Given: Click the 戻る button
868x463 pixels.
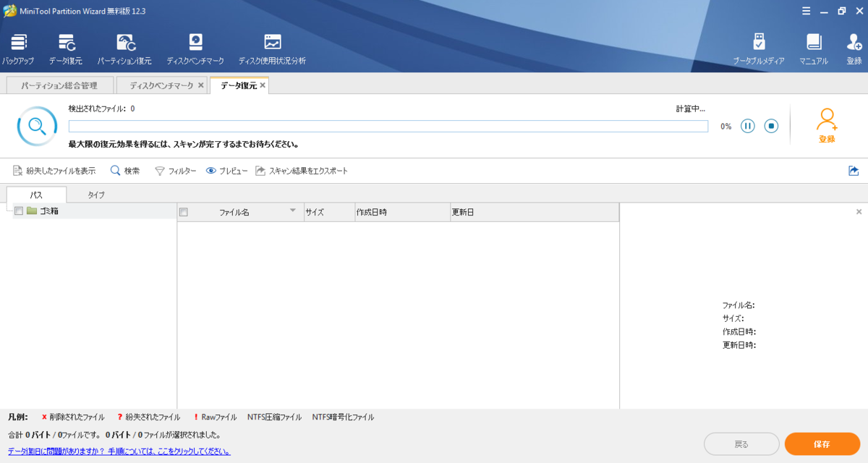Looking at the screenshot, I should (x=741, y=444).
